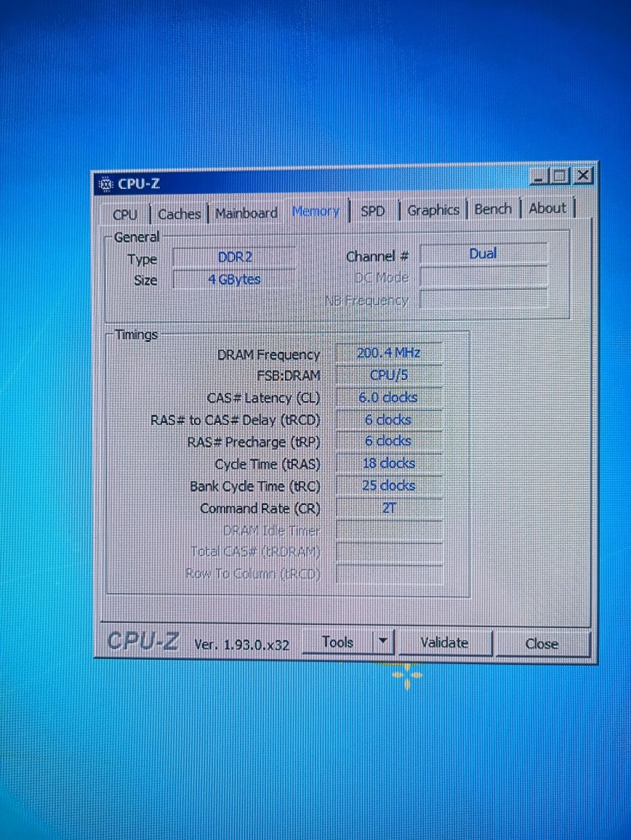Click the Channel # label
This screenshot has width=631, height=840.
(377, 257)
